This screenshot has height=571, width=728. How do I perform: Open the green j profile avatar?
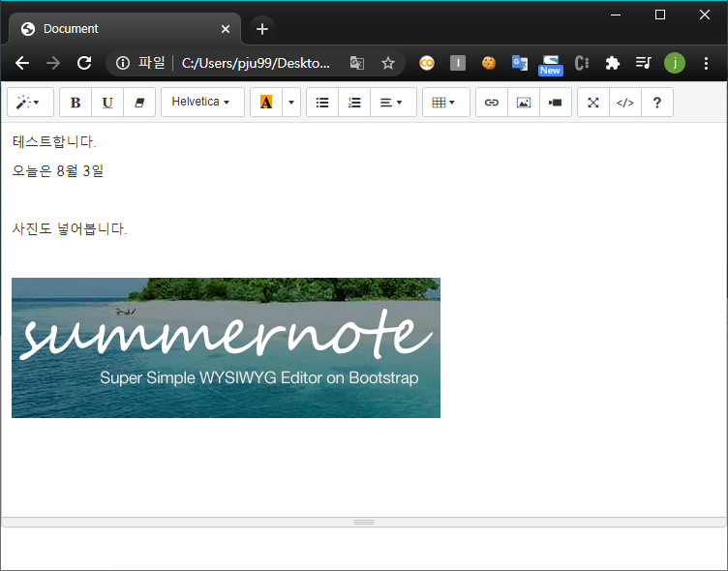pyautogui.click(x=675, y=63)
